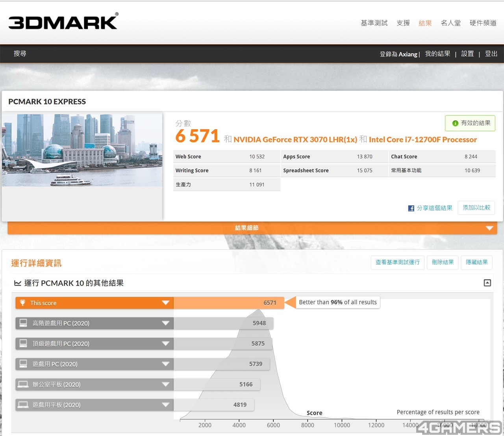
Task: Click the monitor icon for 遊戲用 PC (2020)
Action: [x=23, y=364]
